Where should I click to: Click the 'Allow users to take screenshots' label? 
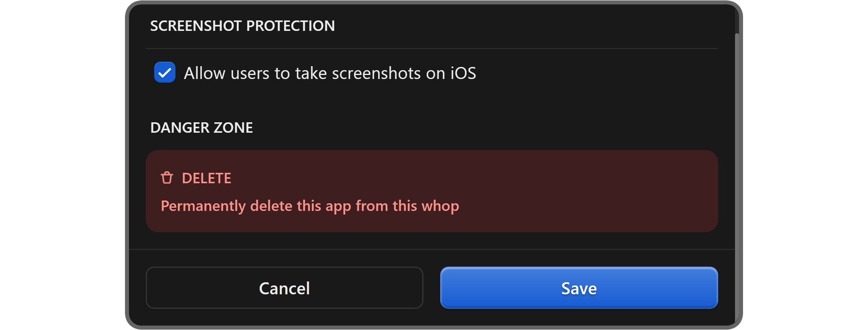(x=330, y=73)
